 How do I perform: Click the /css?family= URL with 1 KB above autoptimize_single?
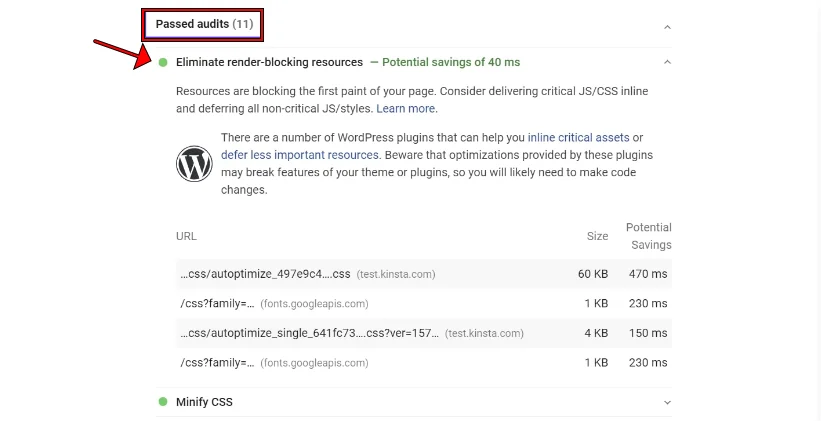217,303
